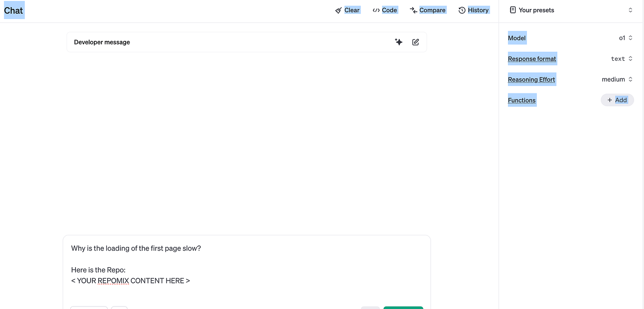
Task: Click the underlined REPOMIX word
Action: pyautogui.click(x=113, y=281)
